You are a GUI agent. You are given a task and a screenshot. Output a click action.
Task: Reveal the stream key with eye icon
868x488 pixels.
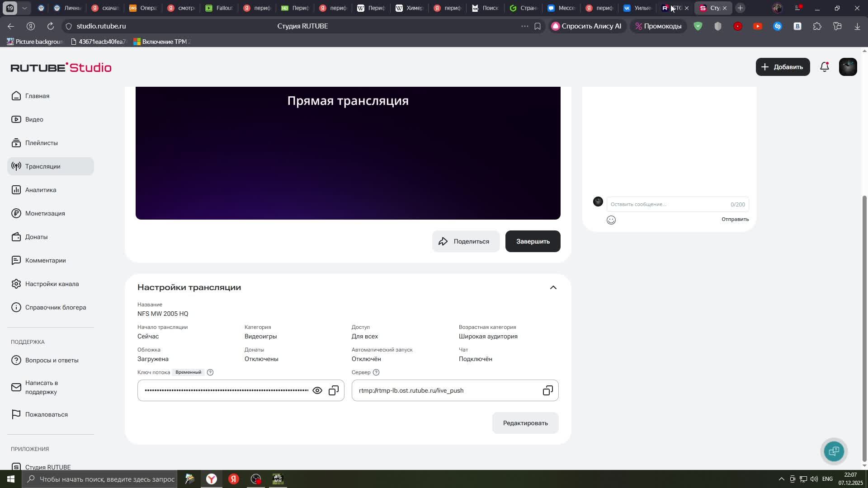[317, 390]
